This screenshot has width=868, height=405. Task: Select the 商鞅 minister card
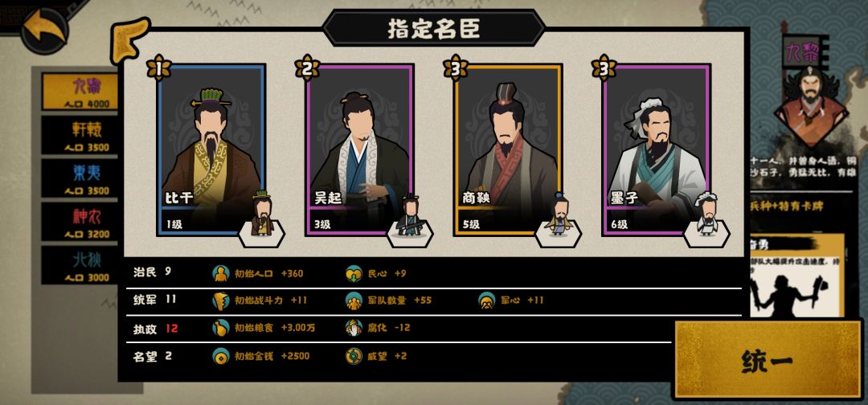point(508,150)
